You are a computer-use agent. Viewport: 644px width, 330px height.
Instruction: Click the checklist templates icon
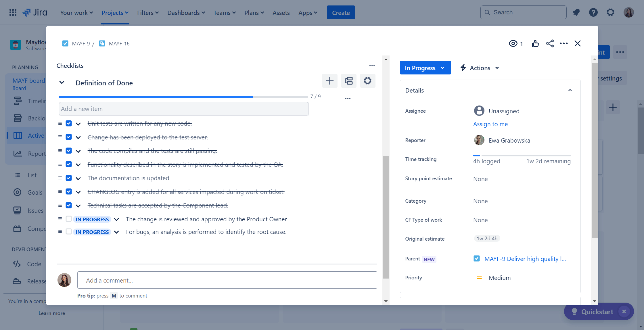[348, 81]
